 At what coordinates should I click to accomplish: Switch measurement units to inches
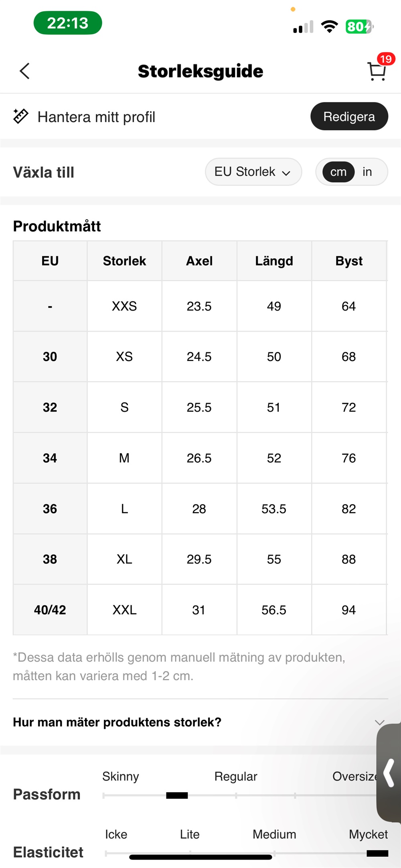click(367, 172)
